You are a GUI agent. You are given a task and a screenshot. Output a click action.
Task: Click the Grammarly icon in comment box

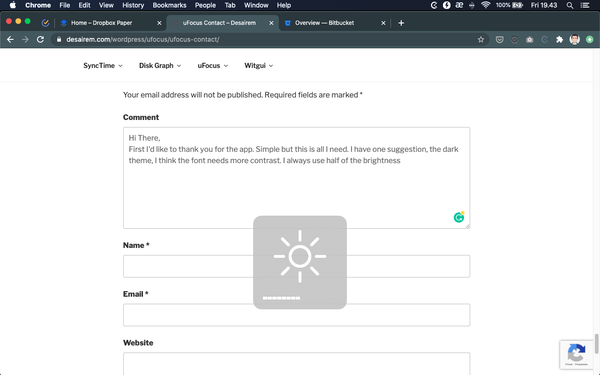459,217
